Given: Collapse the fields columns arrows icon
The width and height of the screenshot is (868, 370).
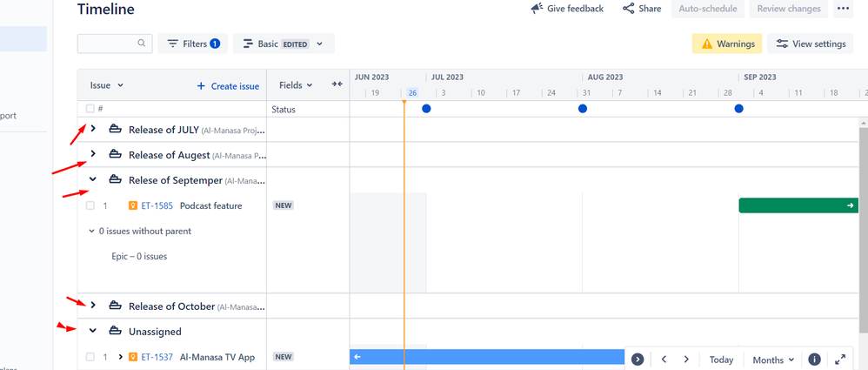Looking at the screenshot, I should point(337,84).
